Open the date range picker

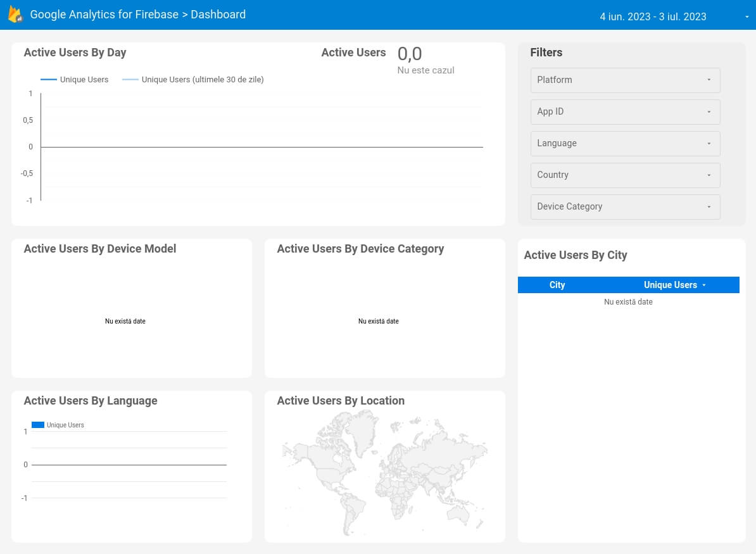pos(674,16)
